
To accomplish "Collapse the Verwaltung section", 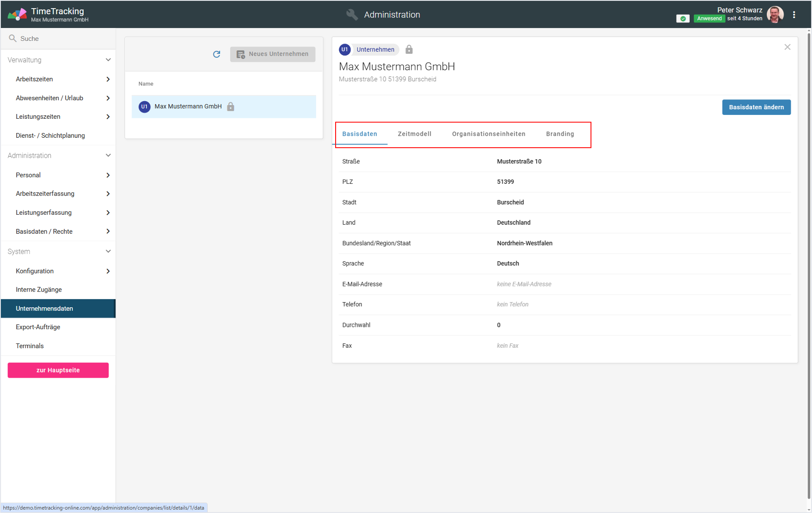I will (x=108, y=60).
